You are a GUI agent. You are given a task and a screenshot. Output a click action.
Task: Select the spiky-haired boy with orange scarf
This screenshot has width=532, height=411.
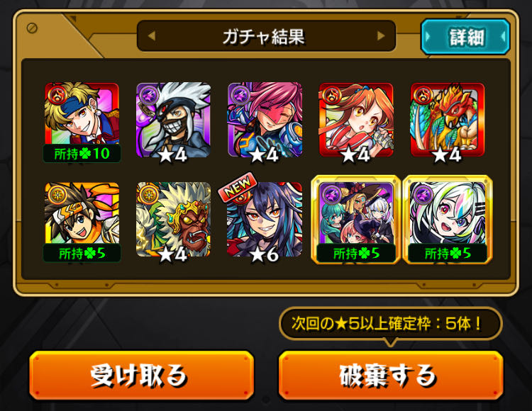[x=82, y=222]
